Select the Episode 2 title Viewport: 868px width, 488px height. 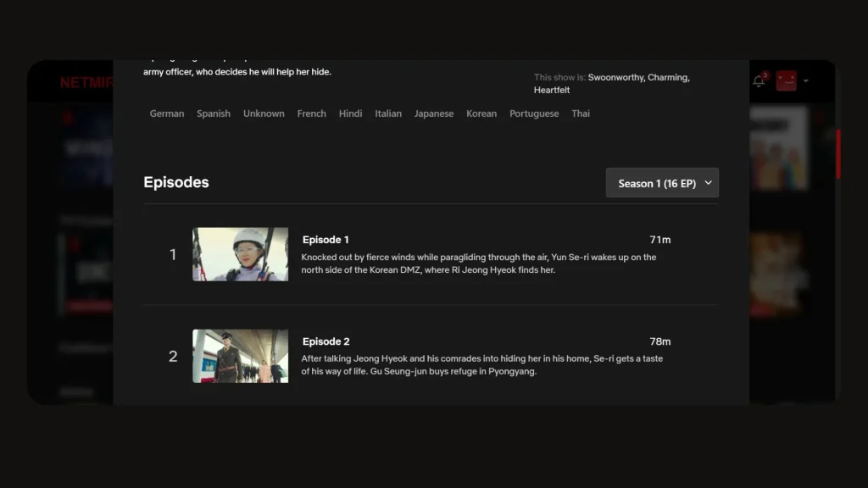click(x=325, y=341)
